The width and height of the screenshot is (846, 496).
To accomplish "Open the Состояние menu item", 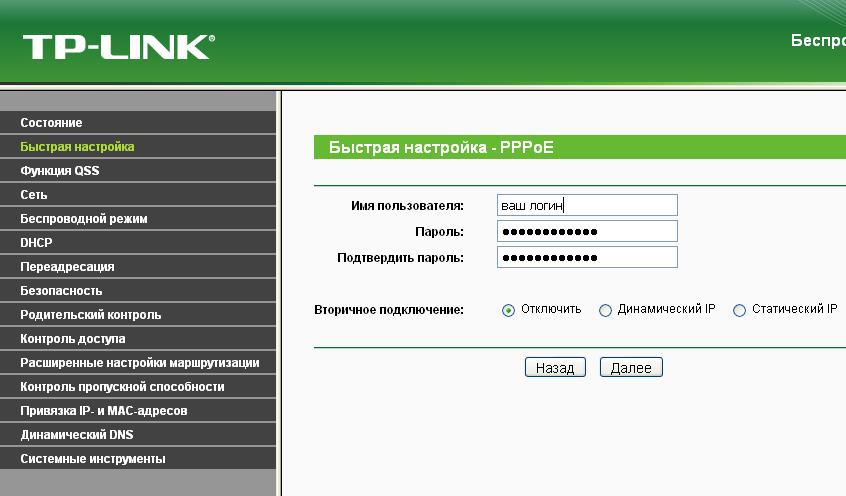I will pyautogui.click(x=138, y=123).
